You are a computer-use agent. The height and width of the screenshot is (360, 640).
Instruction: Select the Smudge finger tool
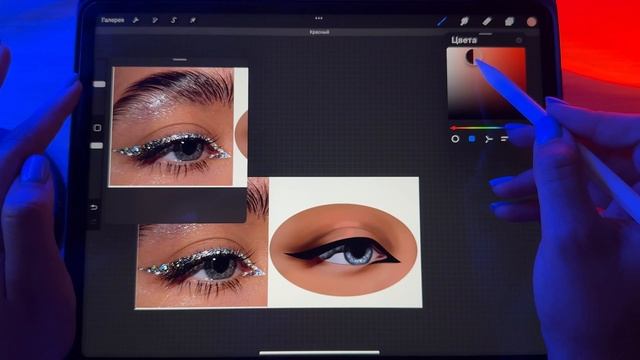point(464,21)
